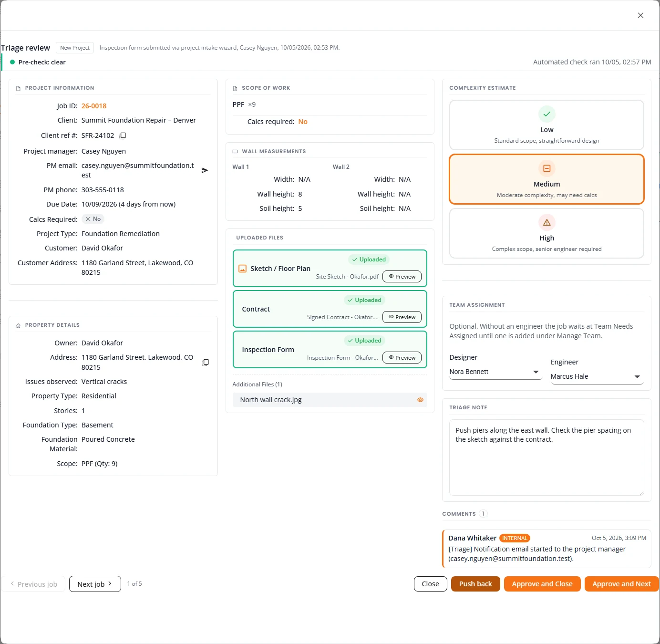Open Job ID 26-0018 link
This screenshot has width=660, height=644.
coord(94,106)
